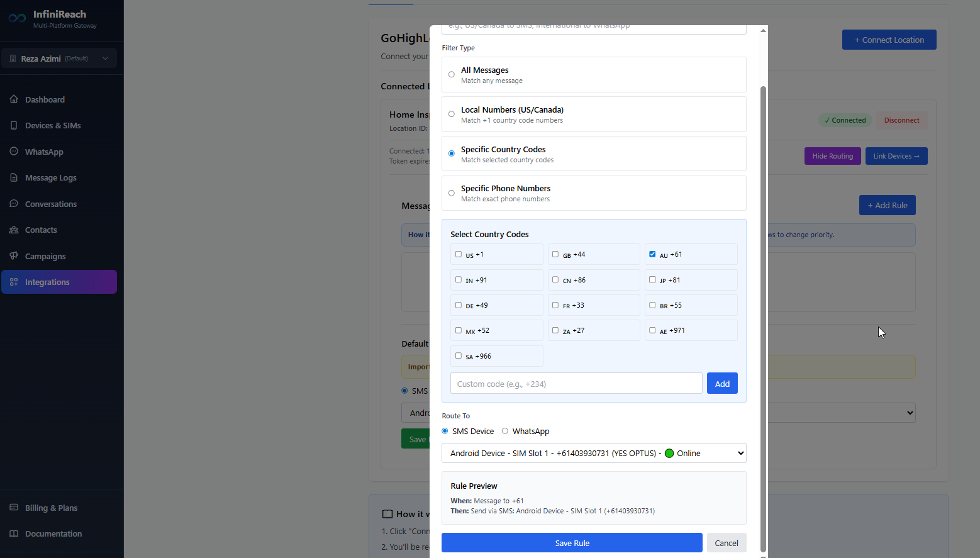Viewport: 980px width, 558px height.
Task: Click the Campaigns megaphone icon
Action: [14, 256]
